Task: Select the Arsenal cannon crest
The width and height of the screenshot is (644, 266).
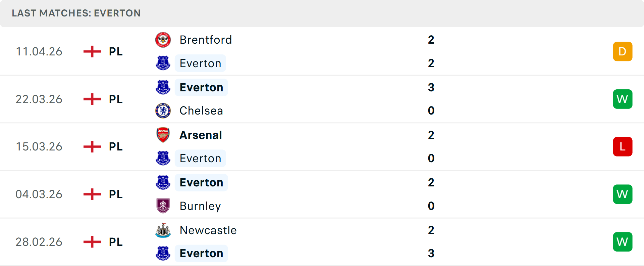Action: click(x=163, y=135)
